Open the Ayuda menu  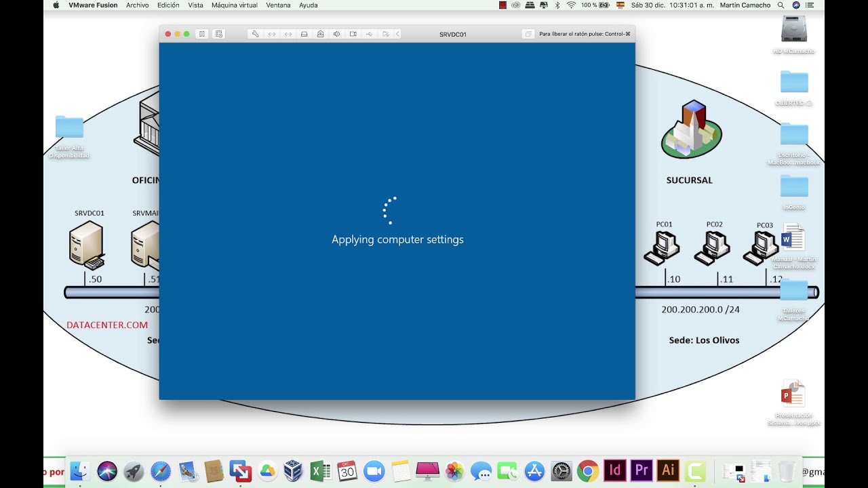[309, 5]
